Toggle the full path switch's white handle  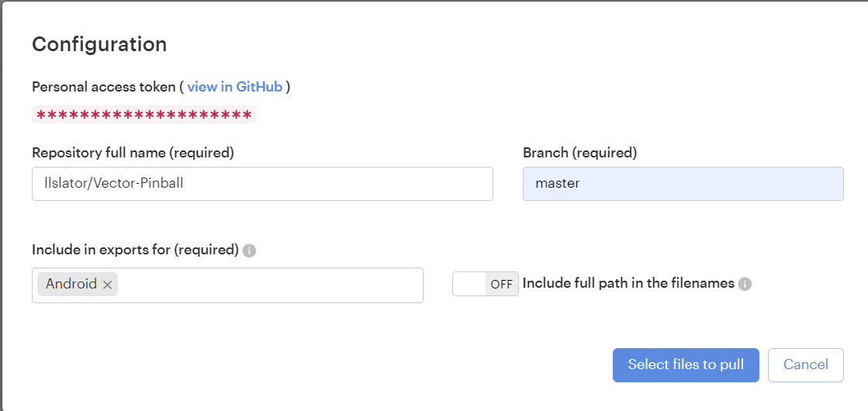click(x=469, y=284)
